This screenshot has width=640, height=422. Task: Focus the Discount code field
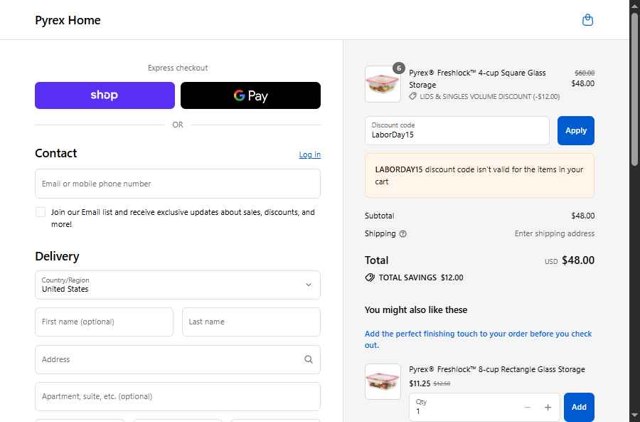tap(457, 131)
